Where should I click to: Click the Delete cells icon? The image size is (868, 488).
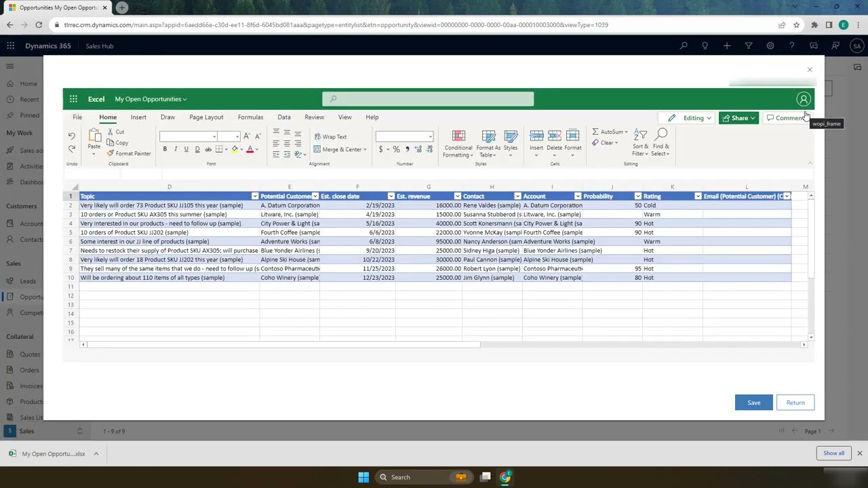click(x=555, y=136)
